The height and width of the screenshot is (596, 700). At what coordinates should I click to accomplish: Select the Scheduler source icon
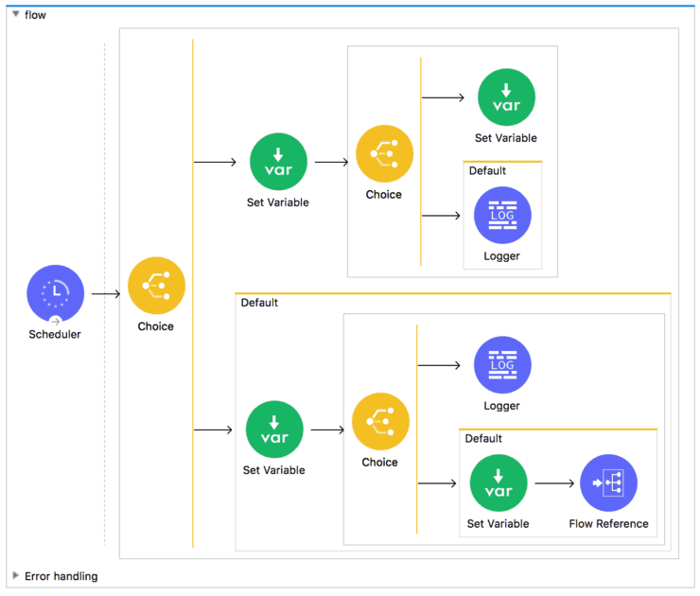coord(56,293)
